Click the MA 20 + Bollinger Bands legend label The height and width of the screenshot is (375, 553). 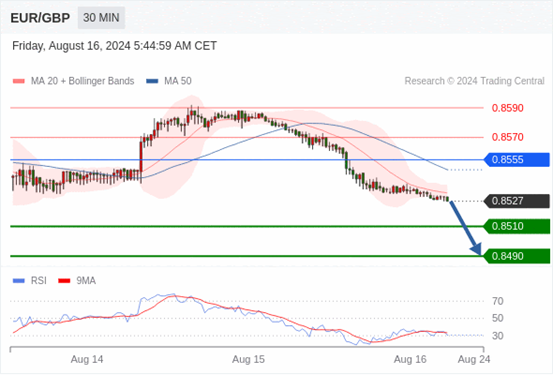83,81
